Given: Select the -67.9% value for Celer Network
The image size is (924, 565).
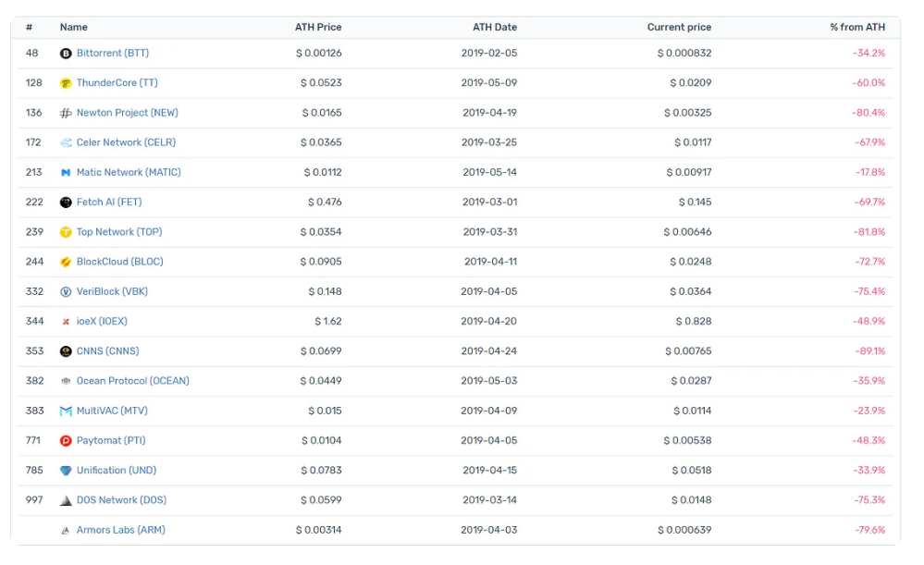Looking at the screenshot, I should pyautogui.click(x=869, y=142).
